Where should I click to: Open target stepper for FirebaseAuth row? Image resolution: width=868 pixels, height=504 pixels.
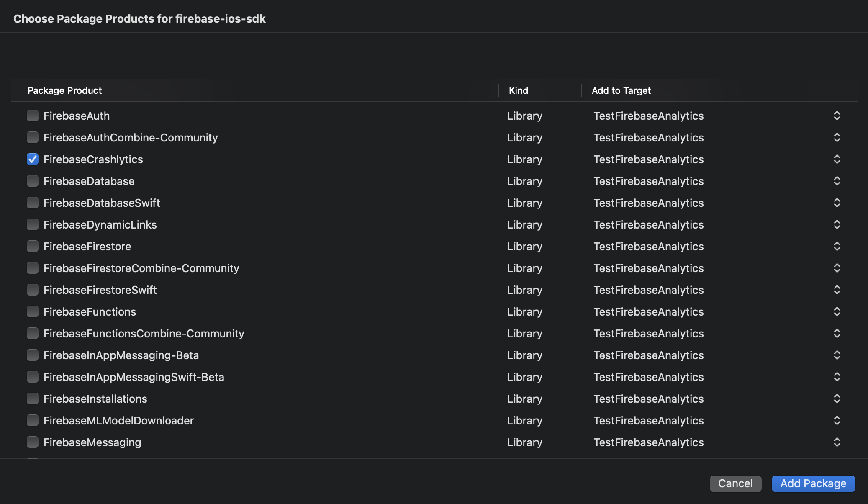837,116
